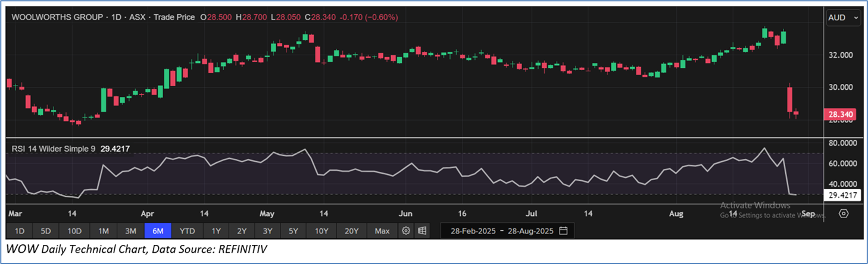Edit the 28-Aug-2025 end date

pos(530,231)
